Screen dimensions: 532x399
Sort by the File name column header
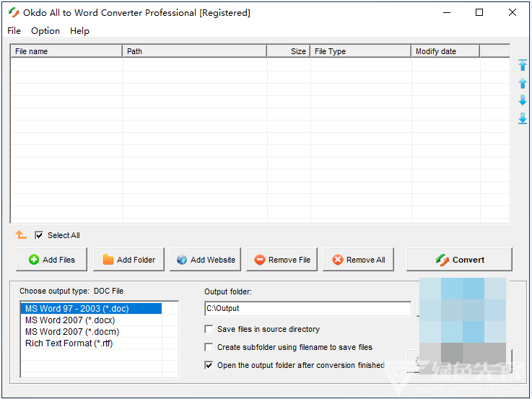point(66,51)
